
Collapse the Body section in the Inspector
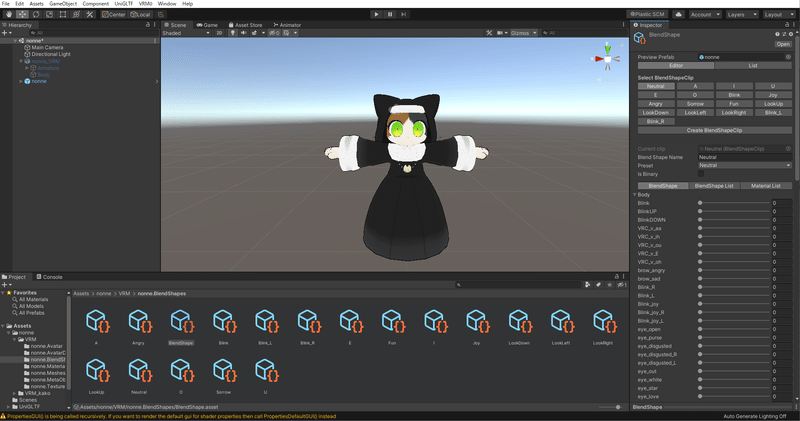[x=635, y=194]
